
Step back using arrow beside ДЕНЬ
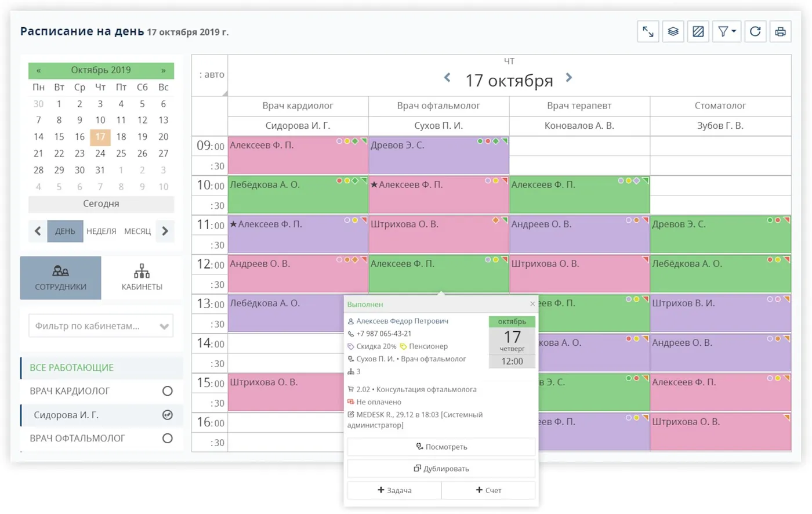coord(38,231)
